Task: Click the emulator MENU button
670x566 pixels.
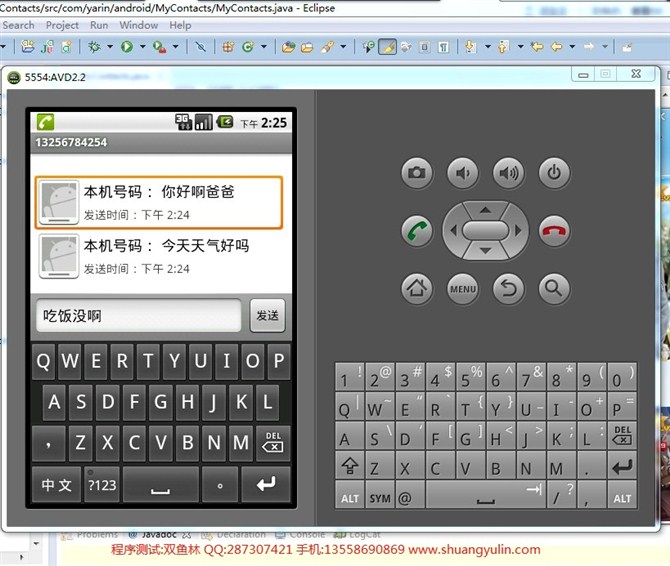Action: coord(463,289)
